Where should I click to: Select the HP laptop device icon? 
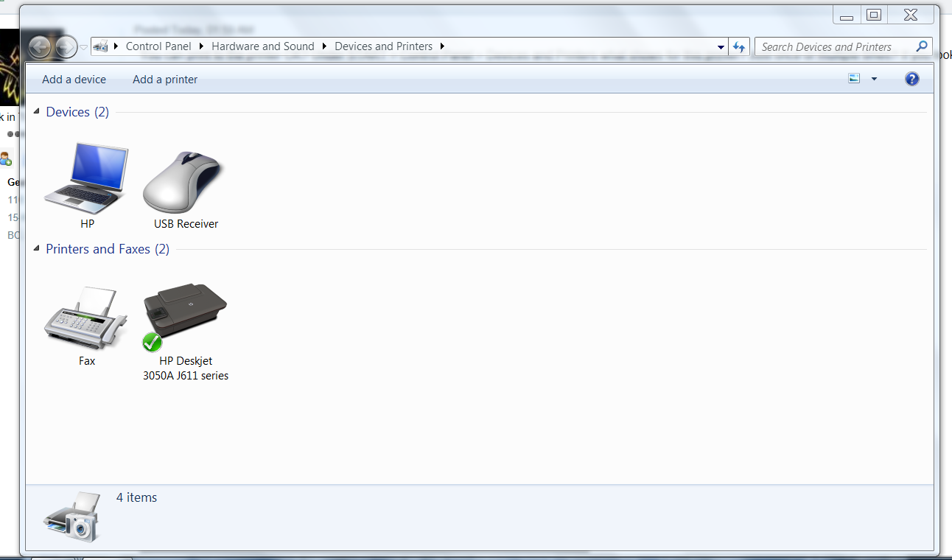click(86, 179)
